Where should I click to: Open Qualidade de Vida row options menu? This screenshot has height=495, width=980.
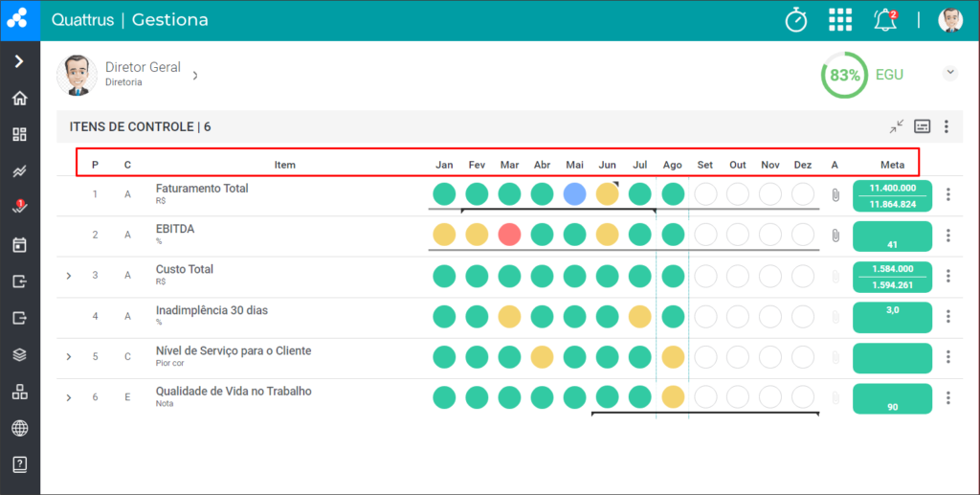tap(948, 397)
